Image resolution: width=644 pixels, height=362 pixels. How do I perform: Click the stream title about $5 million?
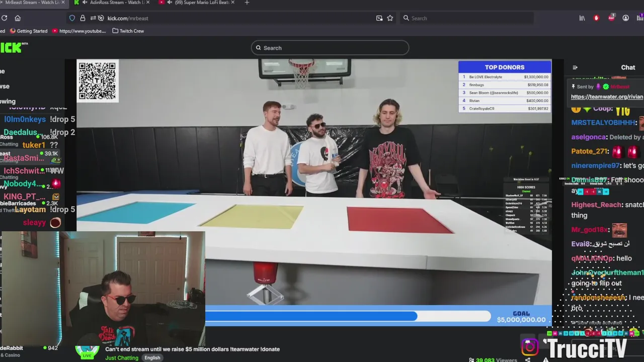pos(192,349)
